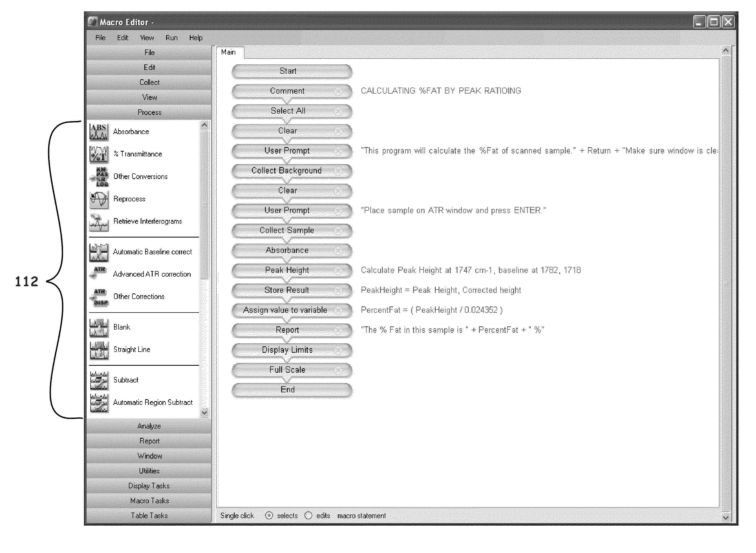
Task: Click the Reprocess tool icon
Action: [x=95, y=199]
